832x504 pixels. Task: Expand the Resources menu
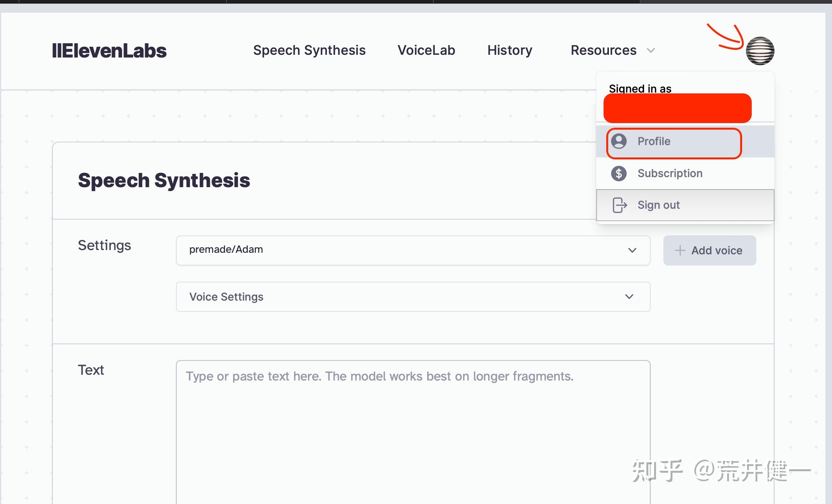pyautogui.click(x=613, y=50)
